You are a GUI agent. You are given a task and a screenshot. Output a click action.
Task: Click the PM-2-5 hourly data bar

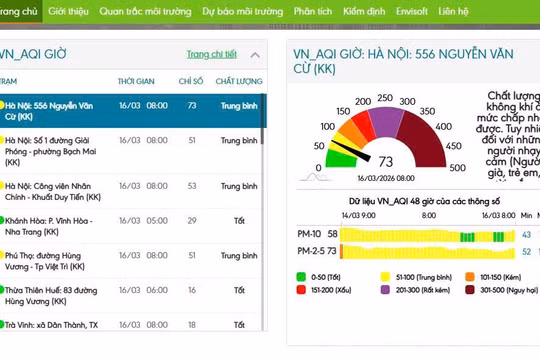tap(427, 252)
